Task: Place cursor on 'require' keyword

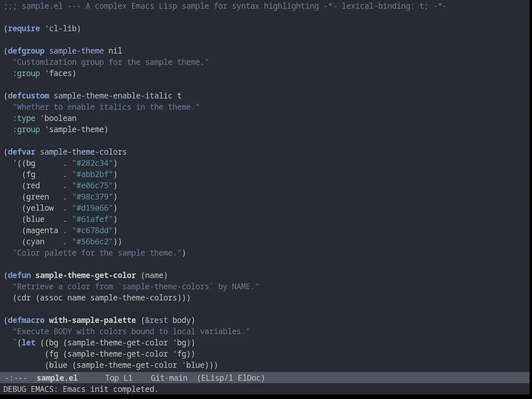Action: click(x=24, y=28)
